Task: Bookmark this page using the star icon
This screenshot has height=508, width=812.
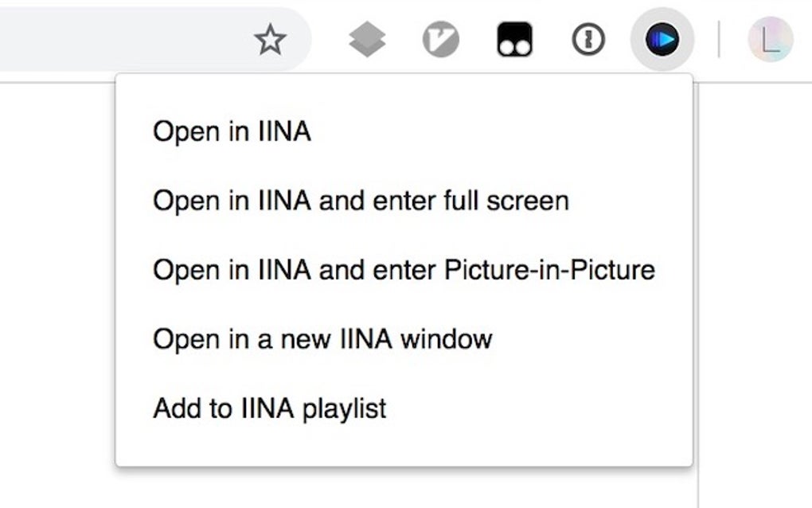Action: coord(269,38)
